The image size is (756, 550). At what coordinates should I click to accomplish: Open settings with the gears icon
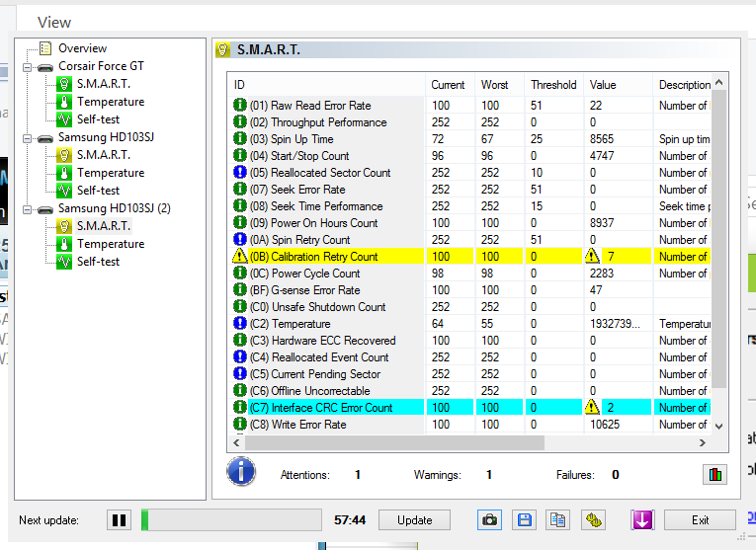tap(593, 520)
